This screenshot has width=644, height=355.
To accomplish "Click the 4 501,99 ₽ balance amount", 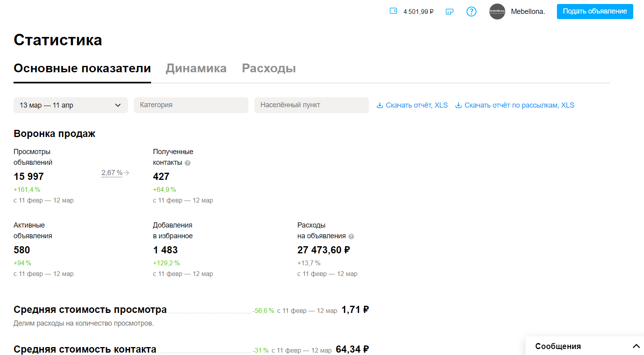I will [419, 12].
